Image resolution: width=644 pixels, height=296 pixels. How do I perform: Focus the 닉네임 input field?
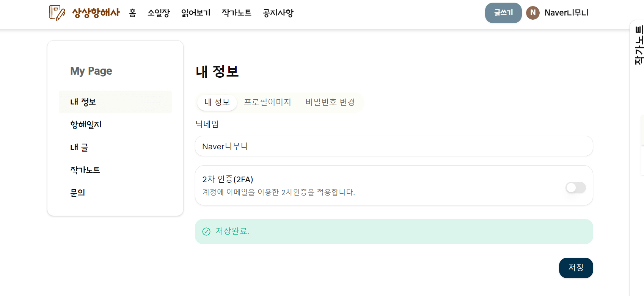click(x=394, y=146)
